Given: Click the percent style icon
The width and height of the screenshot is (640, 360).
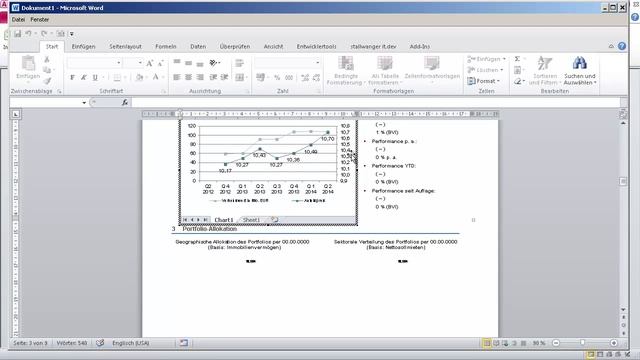Looking at the screenshot, I should click(277, 77).
